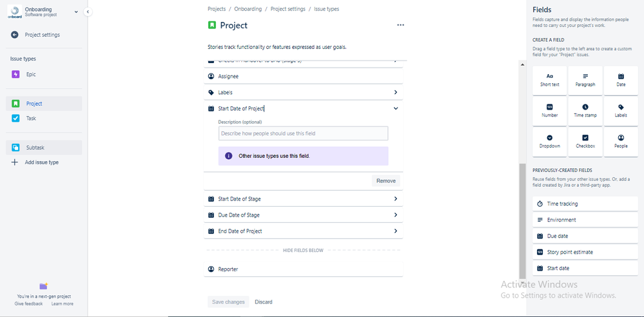Expand the Labels field row
Image resolution: width=644 pixels, height=317 pixels.
(395, 93)
